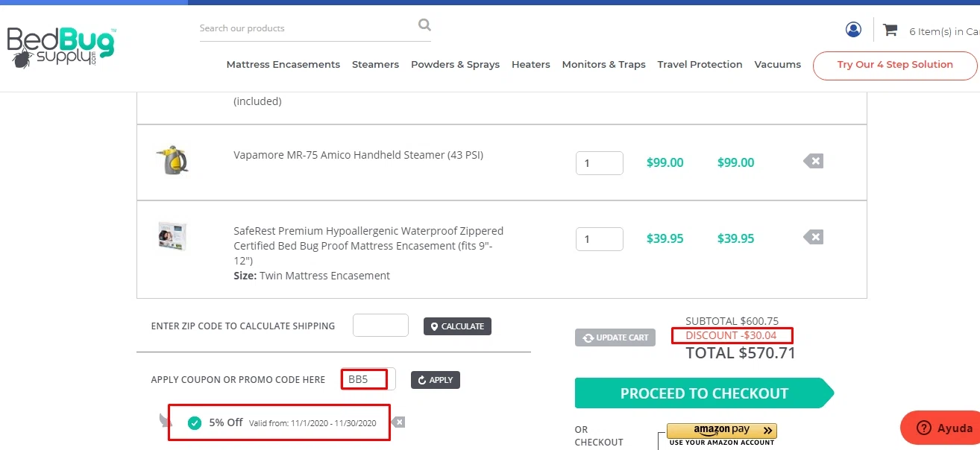Edit quantity field for Vapamore steamer
980x450 pixels.
pos(599,163)
